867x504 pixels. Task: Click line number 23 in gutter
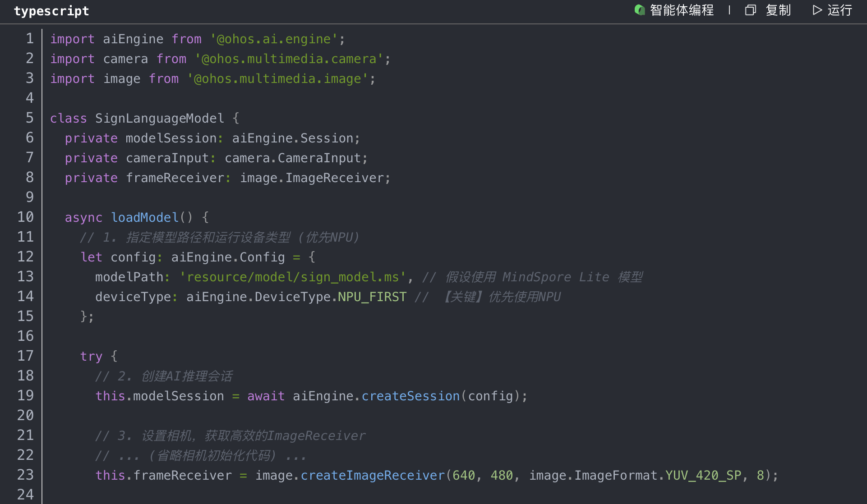(x=26, y=475)
